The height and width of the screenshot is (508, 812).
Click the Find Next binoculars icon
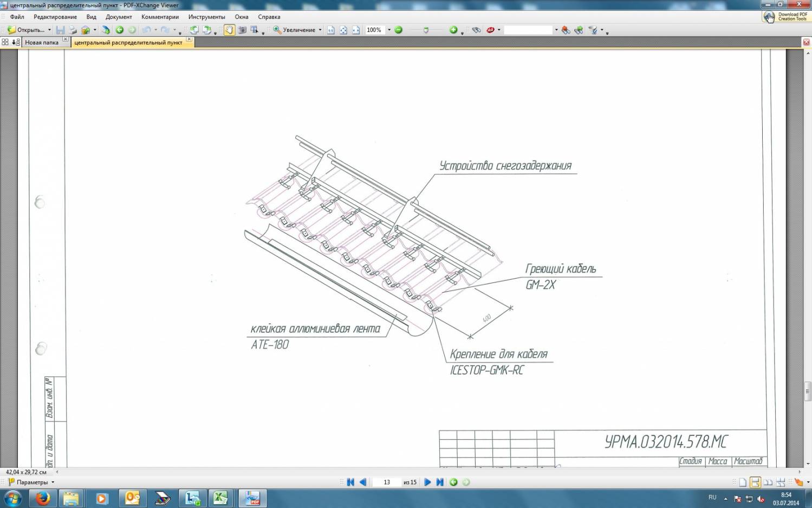(579, 30)
